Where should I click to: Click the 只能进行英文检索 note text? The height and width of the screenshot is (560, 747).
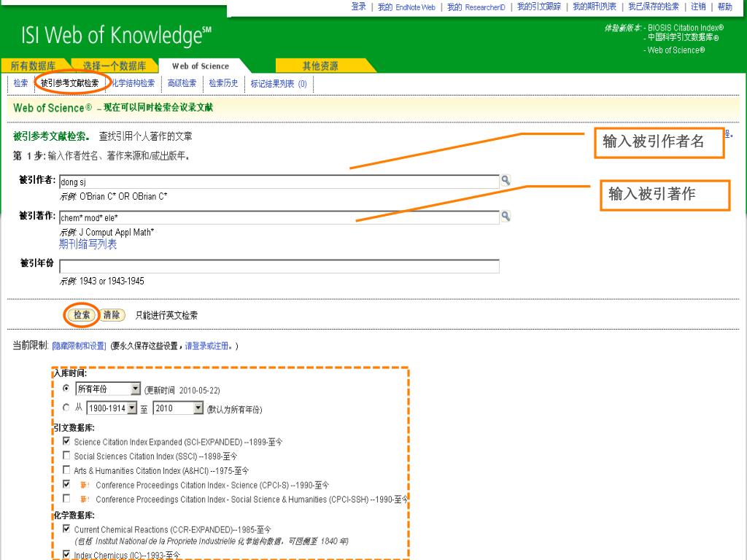pyautogui.click(x=166, y=315)
